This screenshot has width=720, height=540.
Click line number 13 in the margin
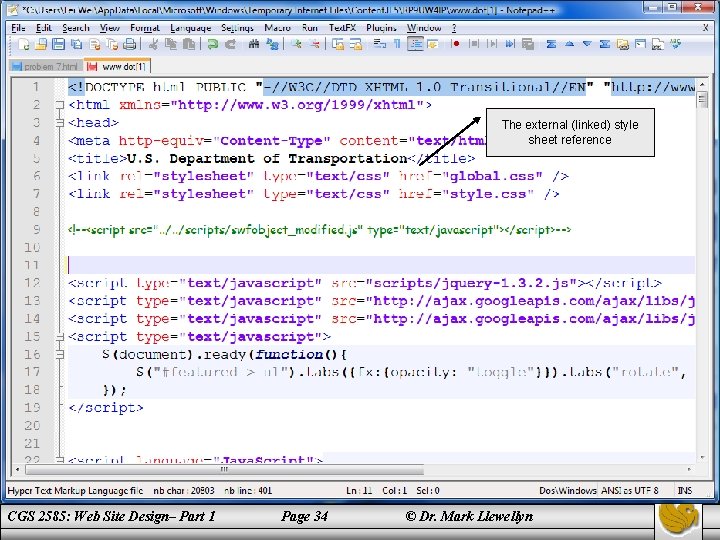click(x=32, y=301)
